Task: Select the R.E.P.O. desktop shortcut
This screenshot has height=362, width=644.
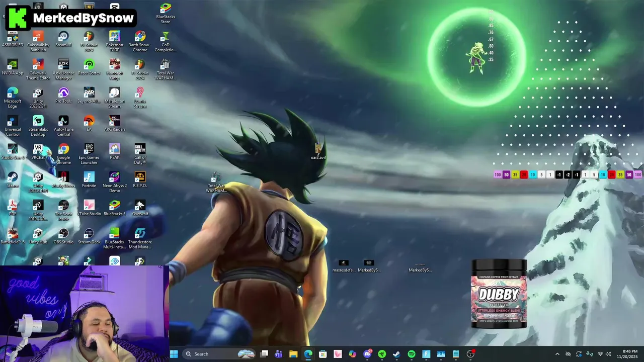Action: [140, 180]
